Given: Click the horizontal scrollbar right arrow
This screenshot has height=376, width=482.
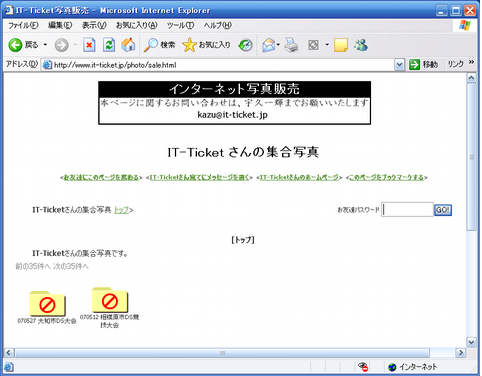Looking at the screenshot, I should (461, 353).
